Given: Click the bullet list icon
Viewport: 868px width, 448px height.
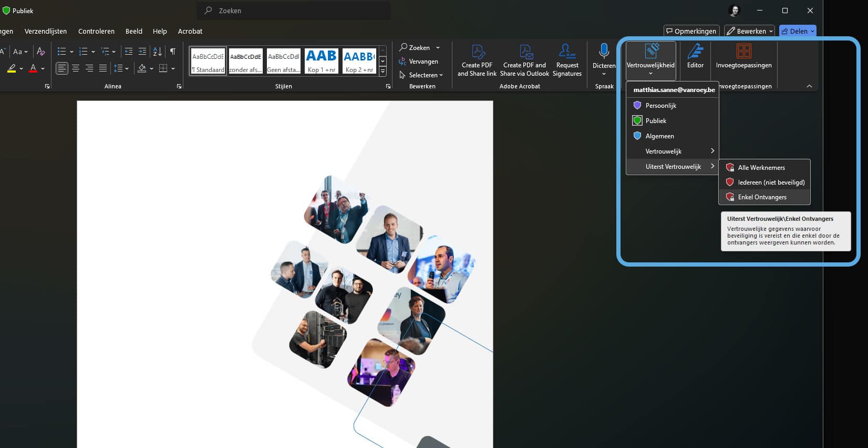Looking at the screenshot, I should (x=61, y=52).
